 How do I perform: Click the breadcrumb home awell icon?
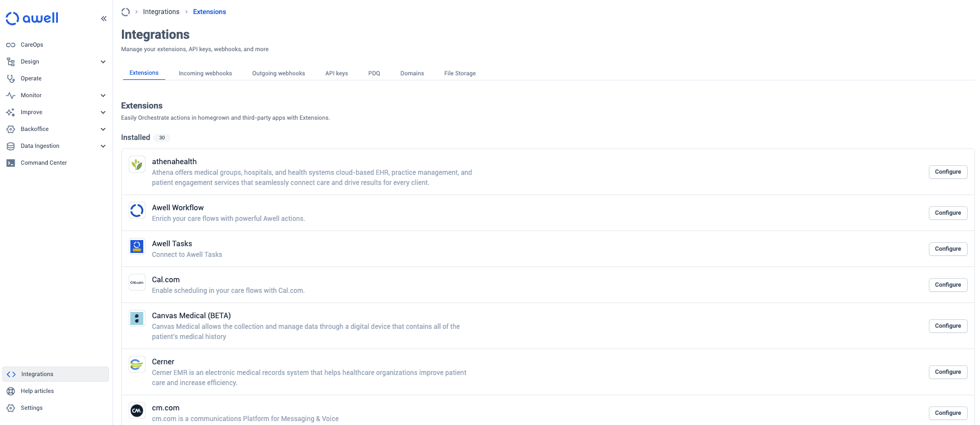pyautogui.click(x=125, y=12)
